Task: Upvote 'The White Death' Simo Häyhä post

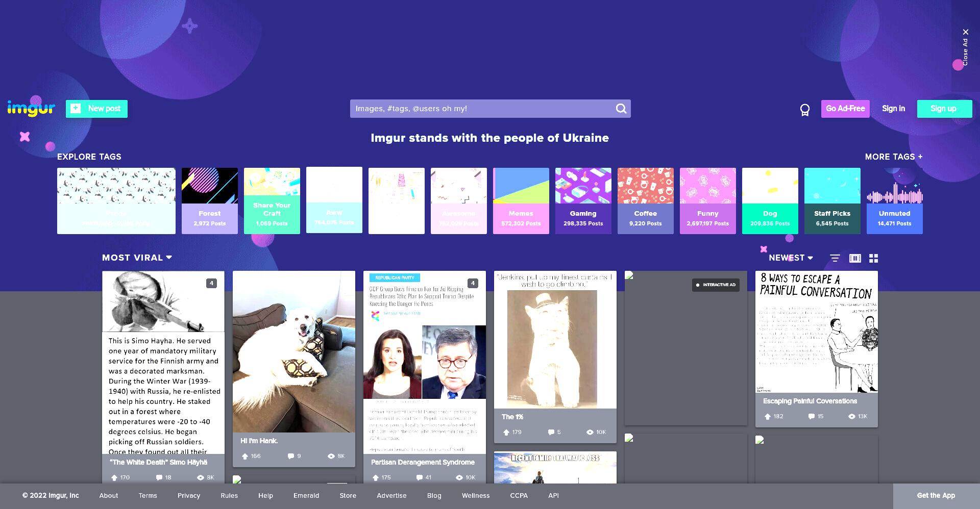Action: pos(114,477)
